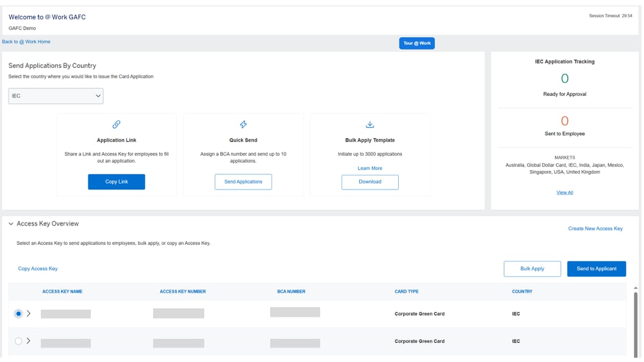Collapse the Access Key Overview section
This screenshot has height=362, width=644.
[x=12, y=223]
